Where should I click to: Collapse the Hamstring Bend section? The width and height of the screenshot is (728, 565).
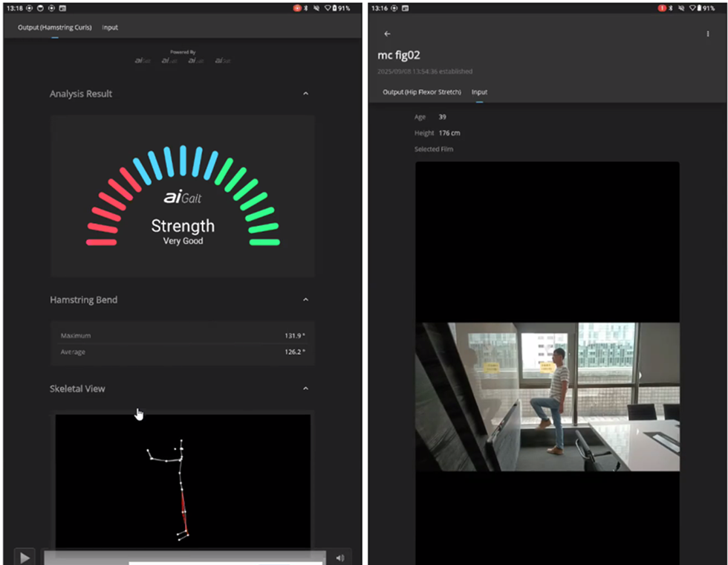point(305,300)
